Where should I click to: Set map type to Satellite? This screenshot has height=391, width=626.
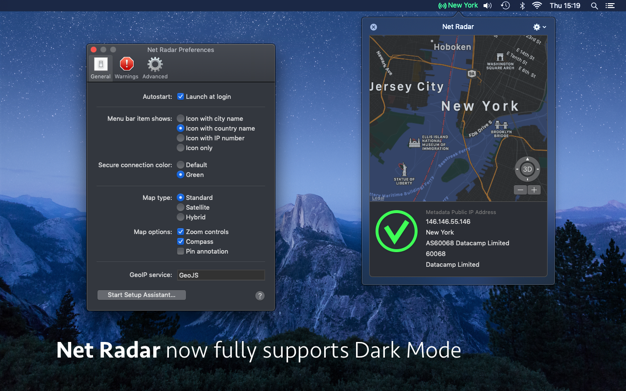point(180,207)
